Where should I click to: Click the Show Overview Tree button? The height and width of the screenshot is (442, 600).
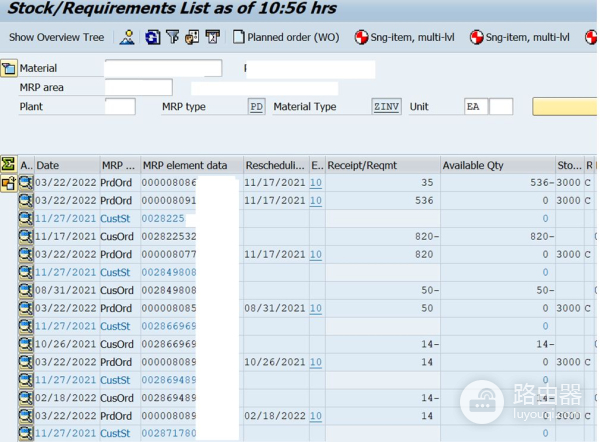pyautogui.click(x=56, y=38)
